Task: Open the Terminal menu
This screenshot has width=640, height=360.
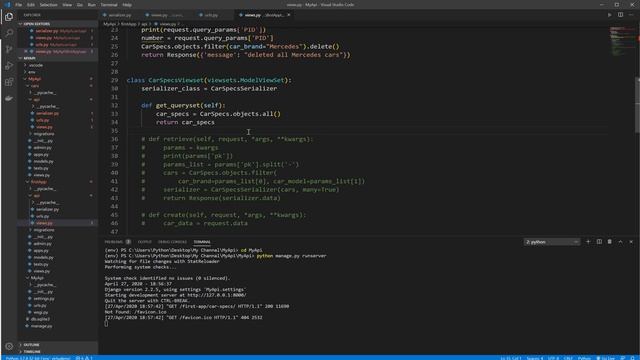Action: [109, 4]
